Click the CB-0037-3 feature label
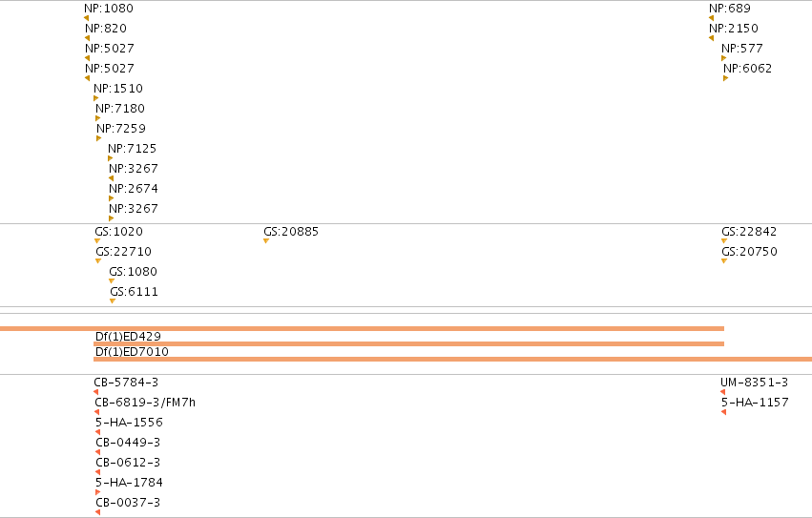This screenshot has height=518, width=812. [x=128, y=503]
